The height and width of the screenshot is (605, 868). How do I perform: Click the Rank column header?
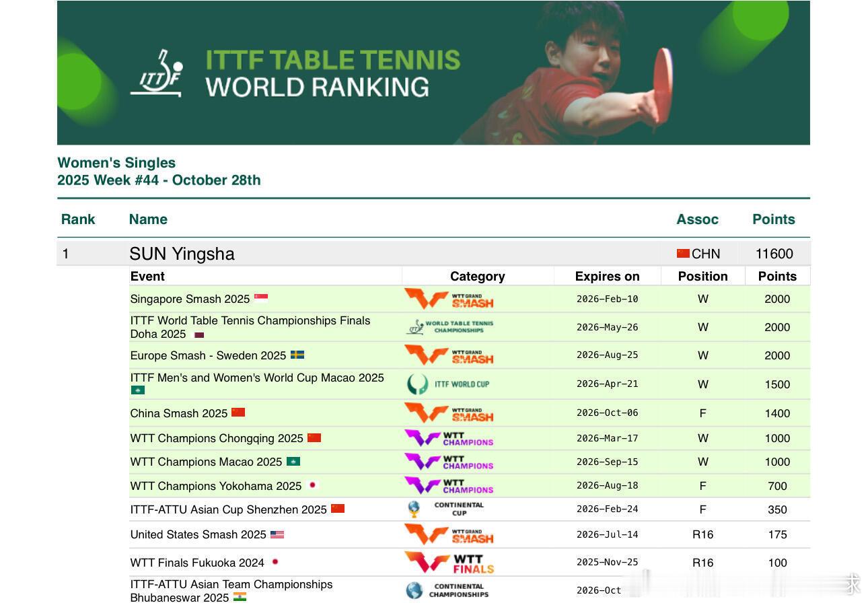(x=78, y=219)
